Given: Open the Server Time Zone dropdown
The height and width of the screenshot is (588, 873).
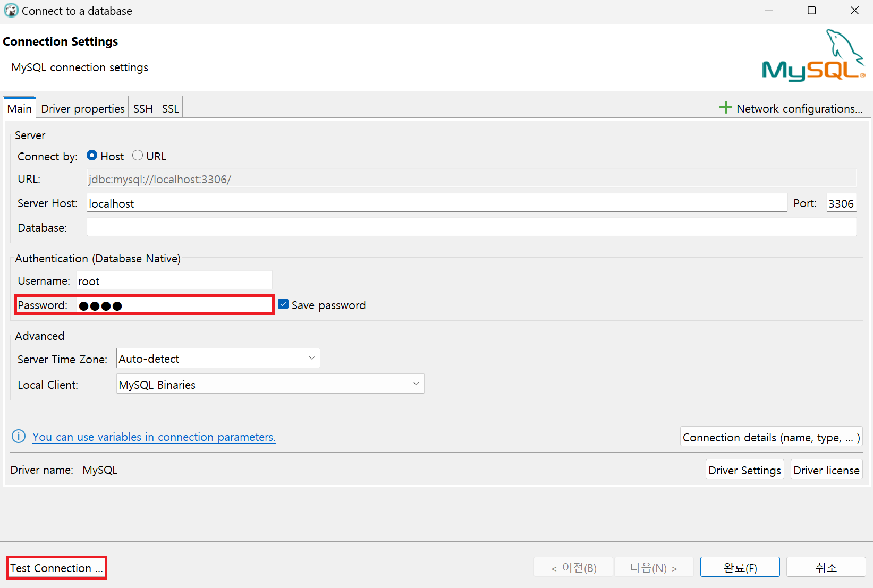Looking at the screenshot, I should tap(218, 359).
